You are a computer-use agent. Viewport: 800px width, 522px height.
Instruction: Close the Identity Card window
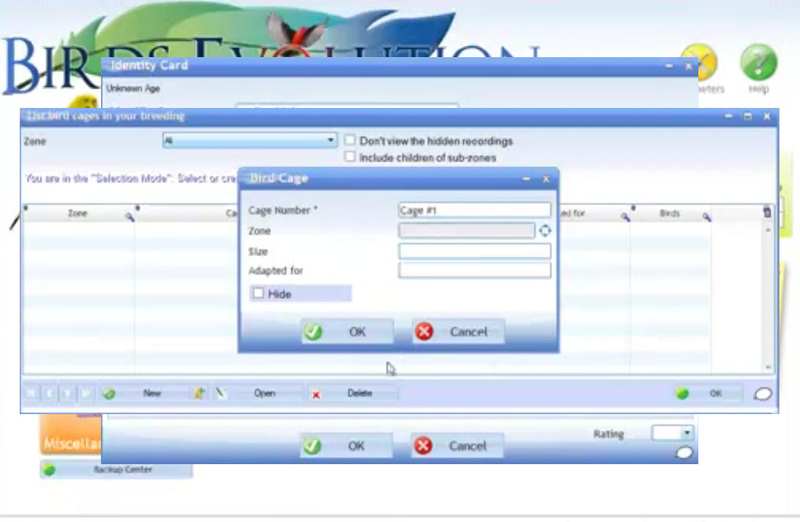688,66
